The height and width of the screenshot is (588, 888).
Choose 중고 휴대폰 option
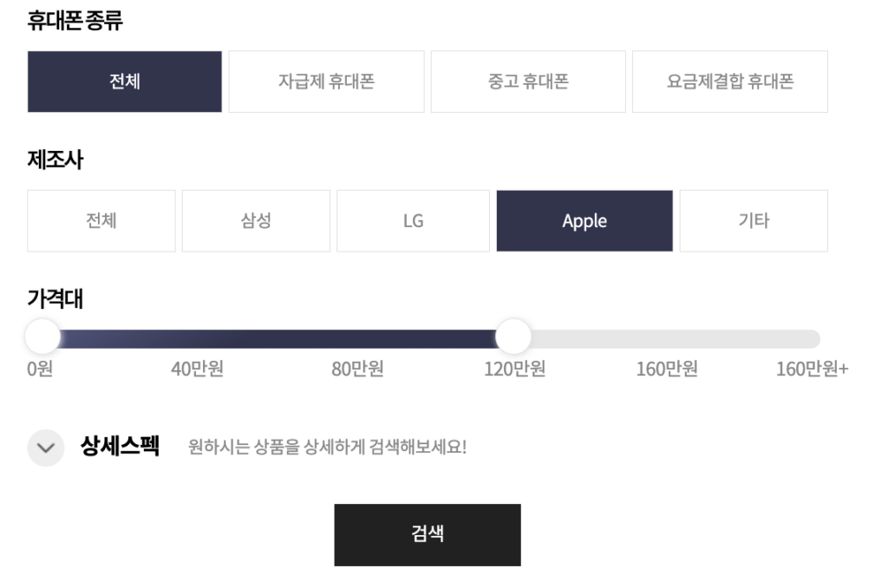pyautogui.click(x=528, y=82)
